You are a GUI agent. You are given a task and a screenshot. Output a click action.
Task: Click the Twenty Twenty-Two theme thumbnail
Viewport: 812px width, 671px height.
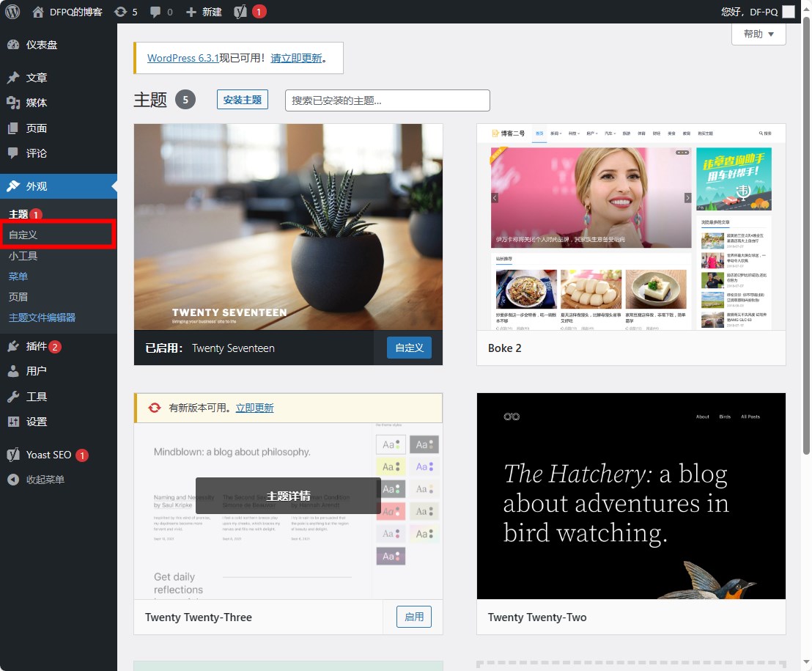point(631,496)
